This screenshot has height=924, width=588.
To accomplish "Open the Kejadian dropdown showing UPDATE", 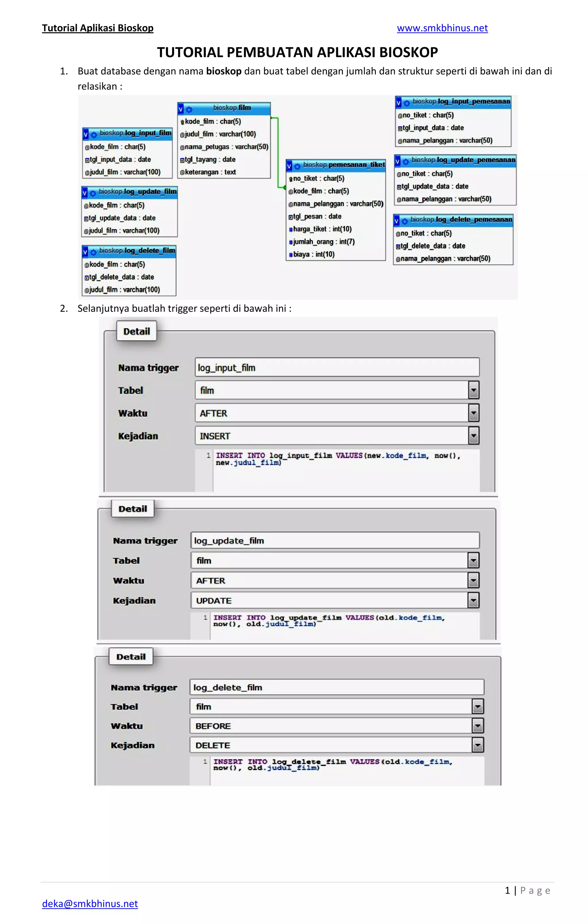I will 473,600.
